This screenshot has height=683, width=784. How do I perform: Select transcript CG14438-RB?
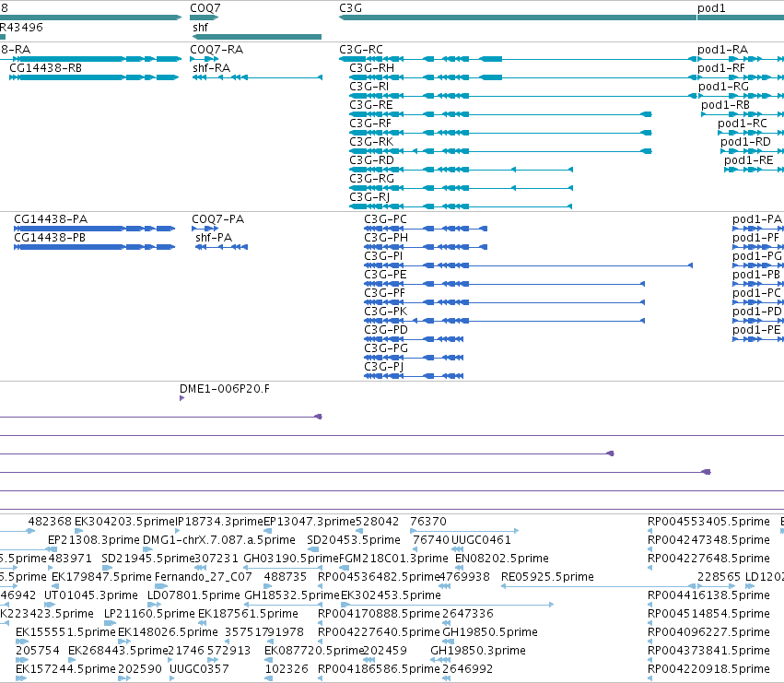pos(45,68)
